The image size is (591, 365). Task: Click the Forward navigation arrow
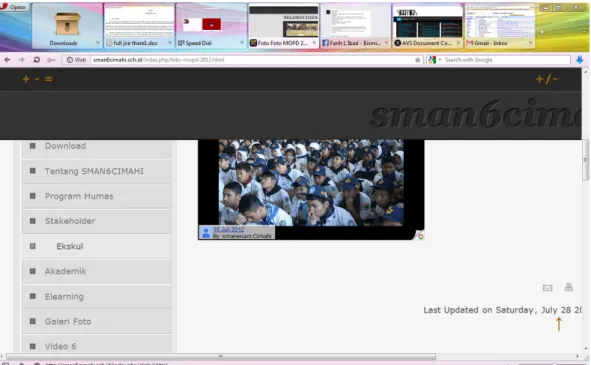(x=21, y=60)
